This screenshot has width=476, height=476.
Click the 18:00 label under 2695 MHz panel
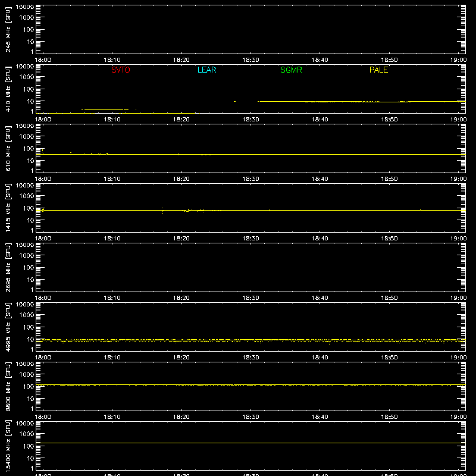(43, 298)
